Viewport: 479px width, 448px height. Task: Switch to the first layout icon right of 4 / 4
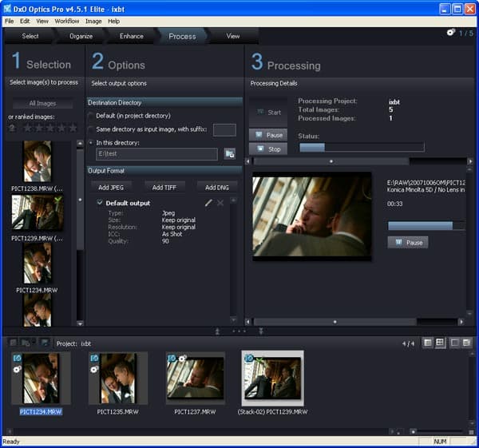tap(428, 343)
